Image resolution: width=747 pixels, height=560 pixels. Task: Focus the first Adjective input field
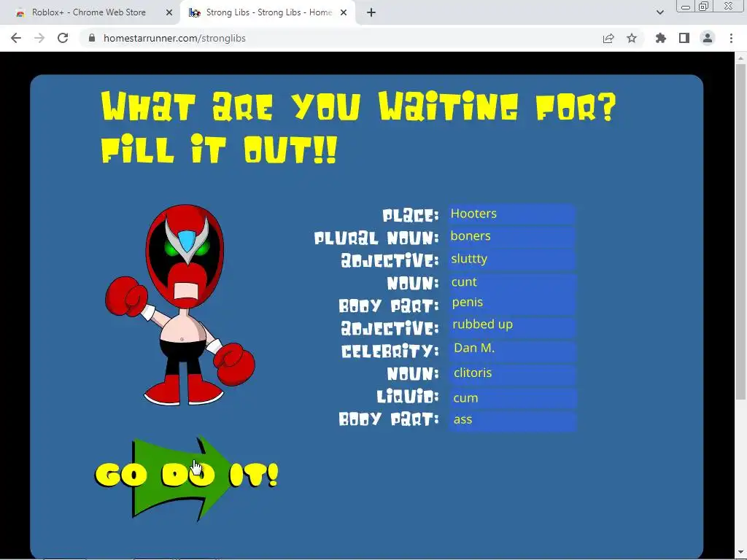point(511,259)
